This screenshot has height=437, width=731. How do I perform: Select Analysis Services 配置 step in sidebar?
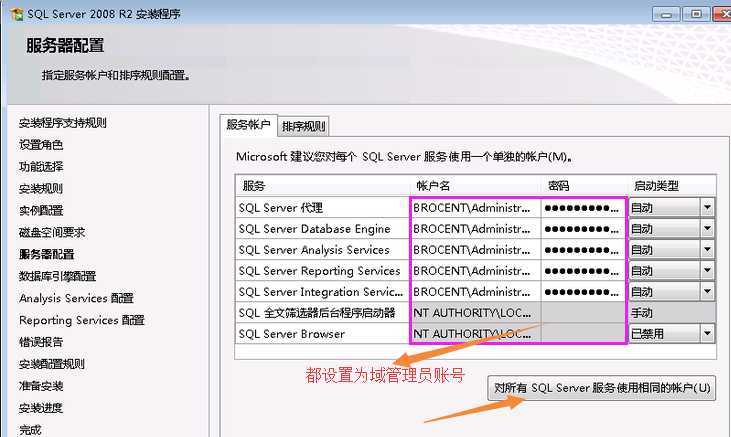click(76, 298)
